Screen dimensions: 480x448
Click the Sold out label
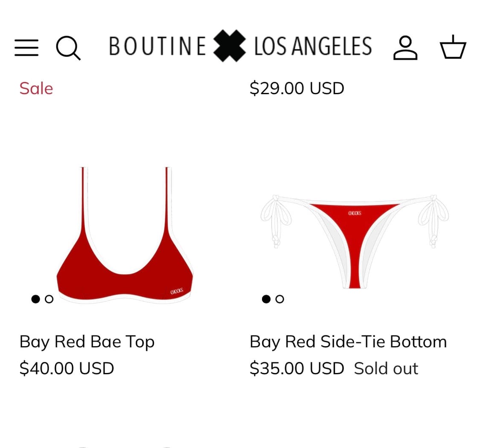point(386,368)
